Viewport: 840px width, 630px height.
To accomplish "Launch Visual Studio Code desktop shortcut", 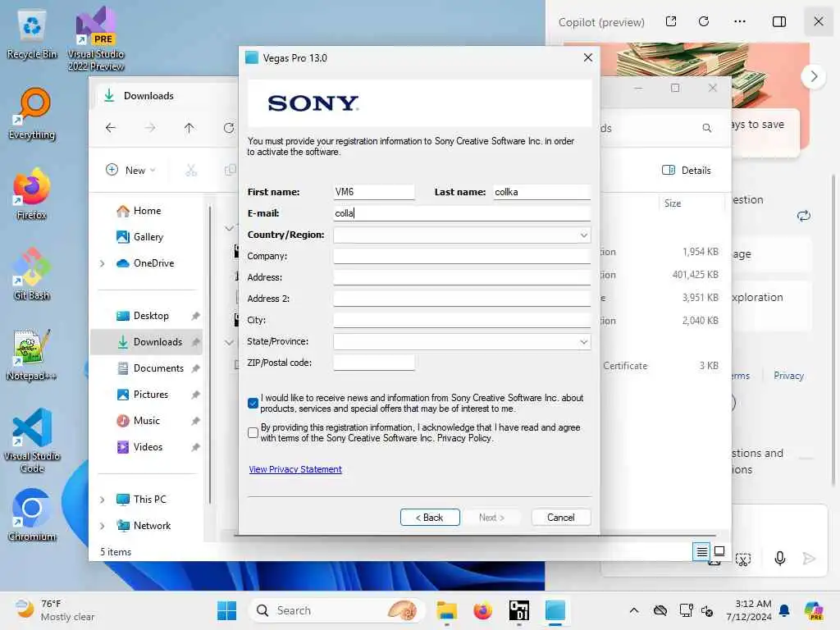I will tap(32, 441).
